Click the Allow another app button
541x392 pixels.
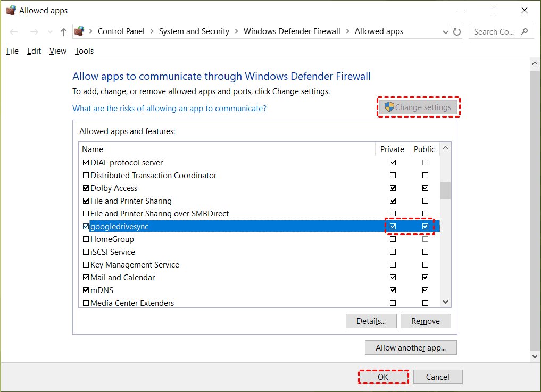pyautogui.click(x=411, y=348)
